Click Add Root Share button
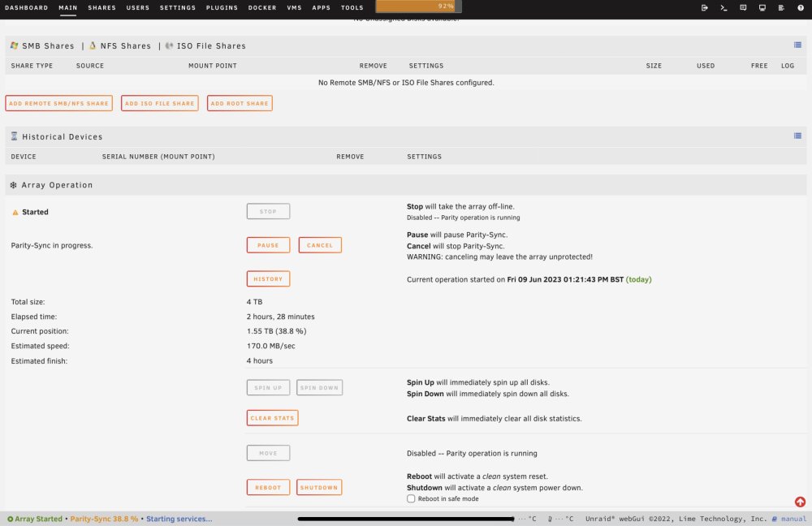The image size is (812, 526). click(240, 103)
